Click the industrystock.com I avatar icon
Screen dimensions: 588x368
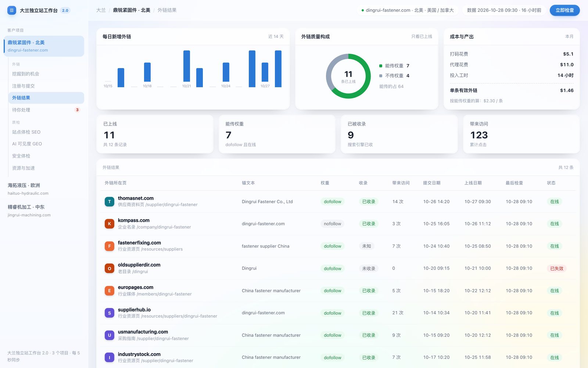109,358
